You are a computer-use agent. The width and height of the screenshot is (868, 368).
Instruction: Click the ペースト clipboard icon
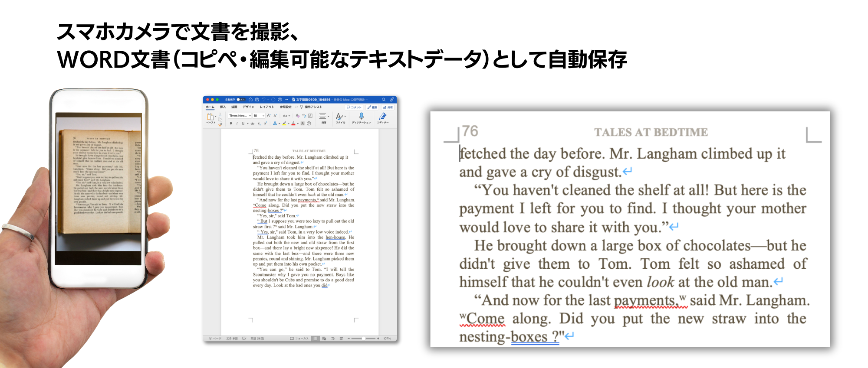point(210,116)
